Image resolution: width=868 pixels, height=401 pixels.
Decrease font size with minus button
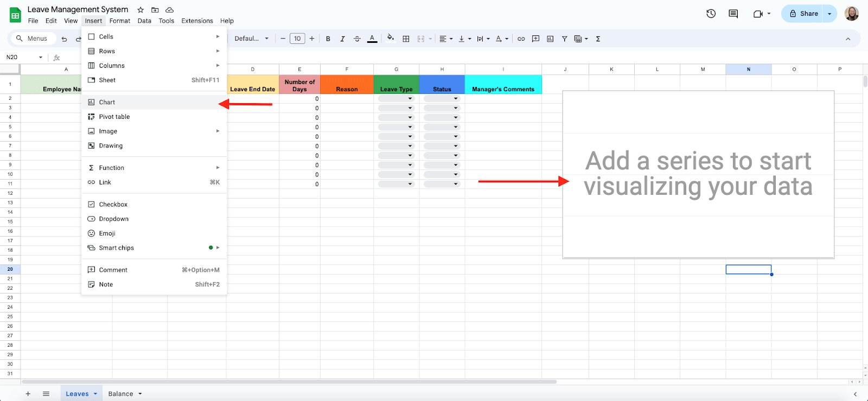pos(283,39)
